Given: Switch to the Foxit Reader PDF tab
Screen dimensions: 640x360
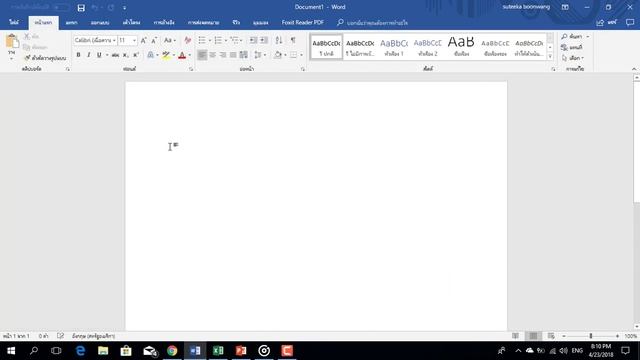Looking at the screenshot, I should (302, 23).
